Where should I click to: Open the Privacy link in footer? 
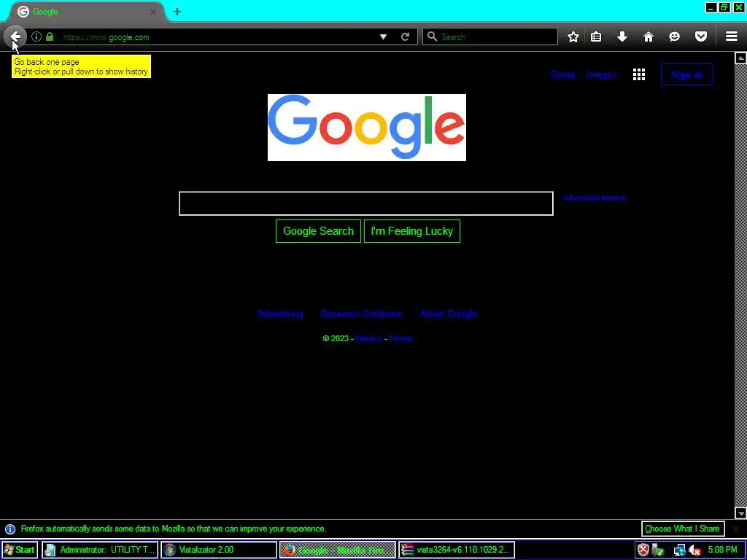coord(368,338)
